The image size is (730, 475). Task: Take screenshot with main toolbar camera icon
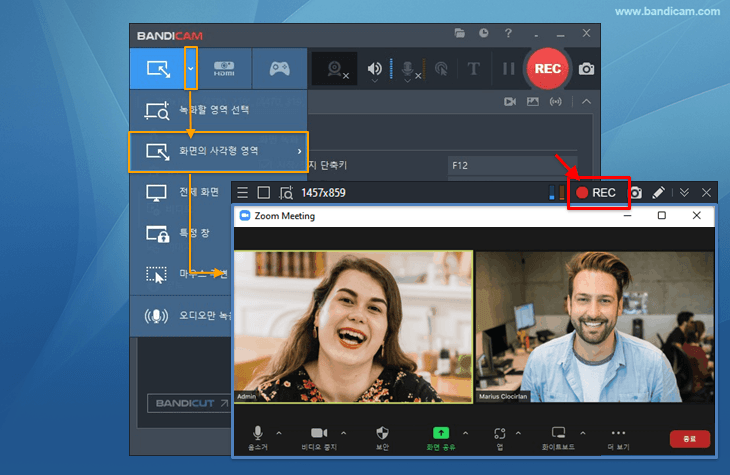click(586, 69)
